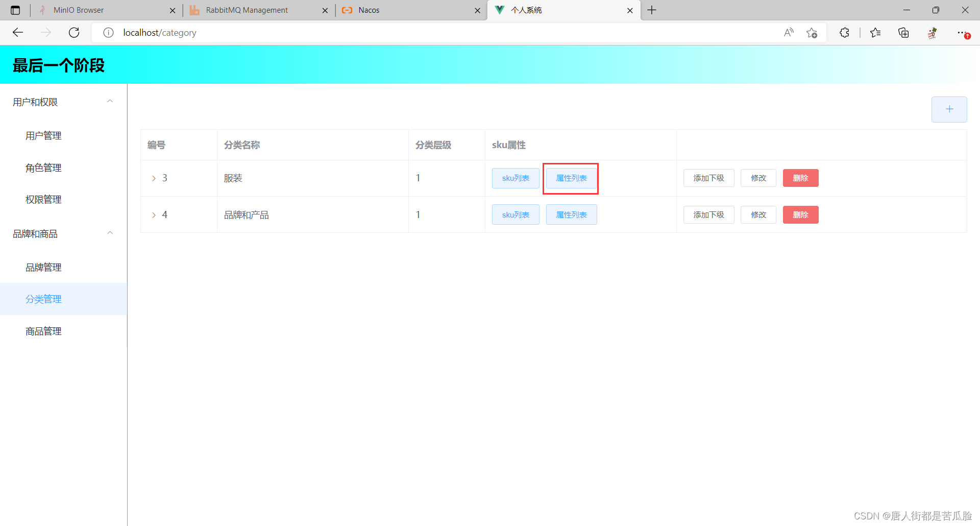Image resolution: width=980 pixels, height=526 pixels.
Task: Reload the page with the refresh icon
Action: [x=74, y=33]
